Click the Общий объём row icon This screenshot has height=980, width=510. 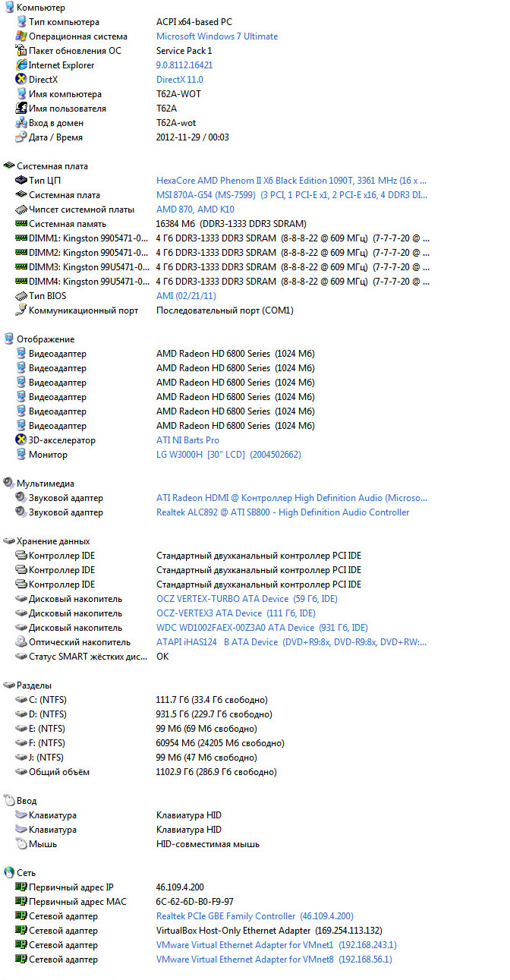coord(21,772)
